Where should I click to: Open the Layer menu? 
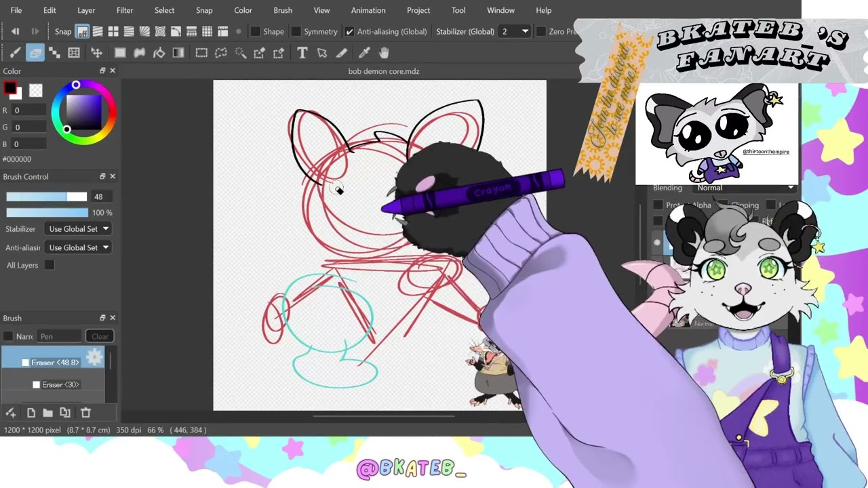(x=86, y=10)
